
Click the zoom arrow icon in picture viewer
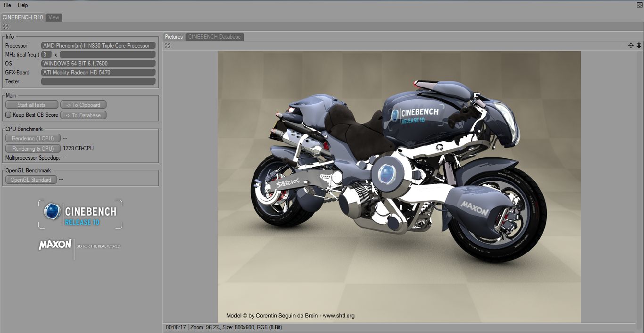(x=639, y=46)
